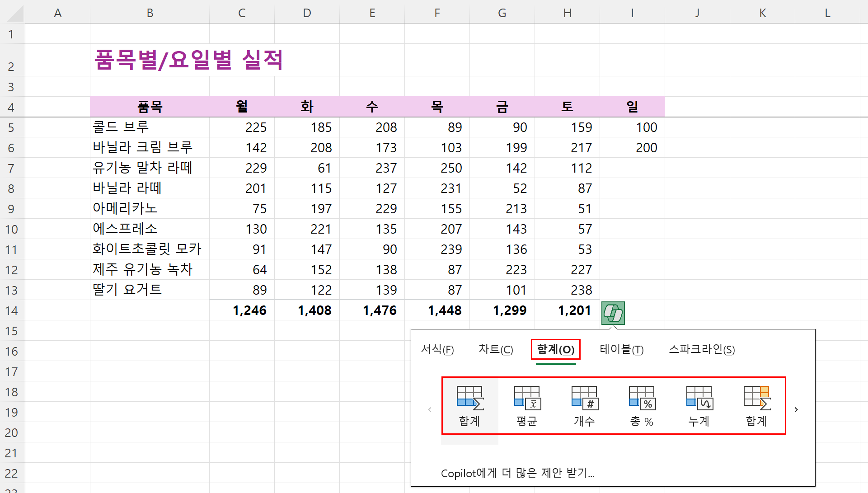The width and height of the screenshot is (868, 493).
Task: Apply the Count (개수) totals option
Action: point(584,406)
